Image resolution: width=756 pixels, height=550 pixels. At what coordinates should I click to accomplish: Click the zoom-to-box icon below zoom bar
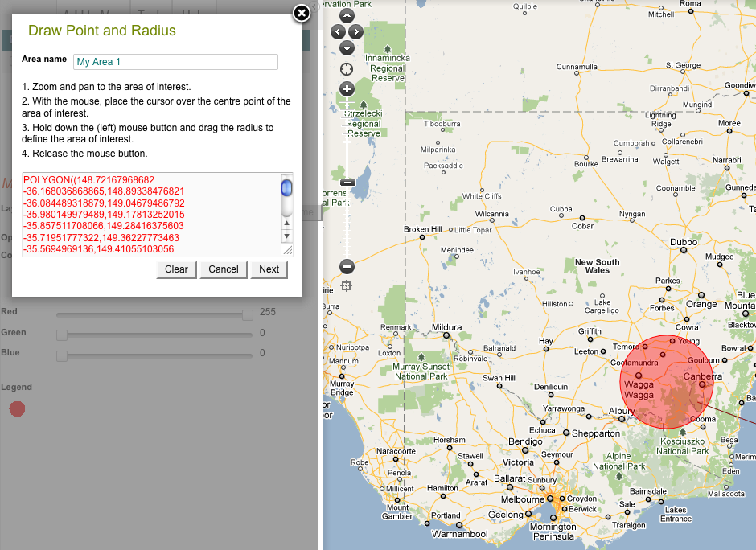[347, 286]
